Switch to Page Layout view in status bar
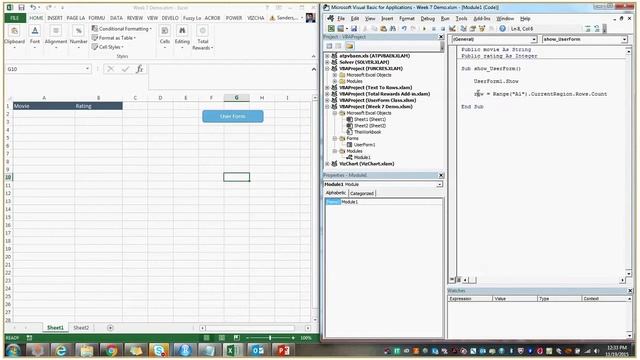Image resolution: width=640 pixels, height=360 pixels. tap(222, 338)
